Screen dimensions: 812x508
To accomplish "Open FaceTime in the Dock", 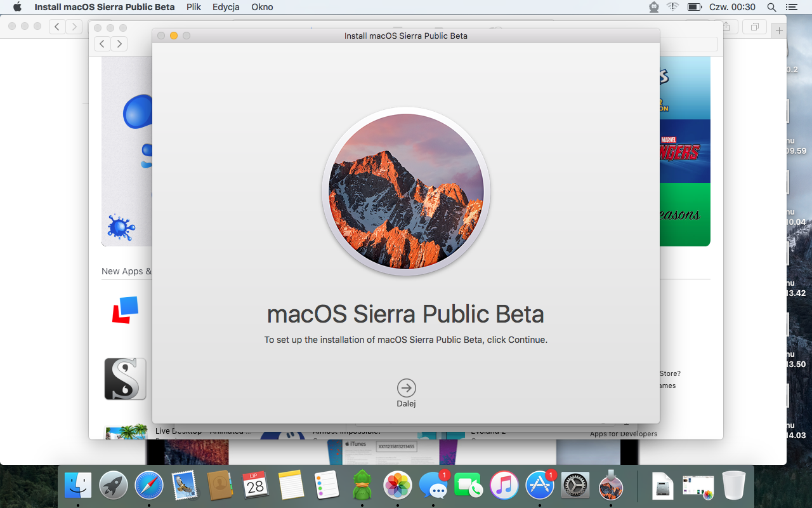I will (x=469, y=486).
